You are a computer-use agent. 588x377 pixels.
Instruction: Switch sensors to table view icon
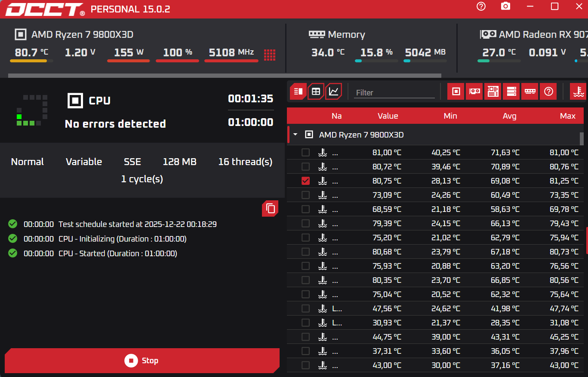coord(316,91)
